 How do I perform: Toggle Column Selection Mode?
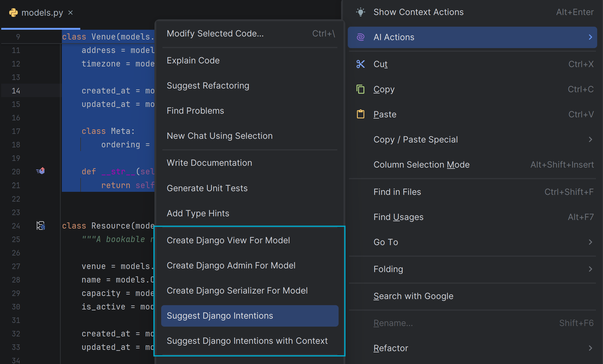point(472,165)
